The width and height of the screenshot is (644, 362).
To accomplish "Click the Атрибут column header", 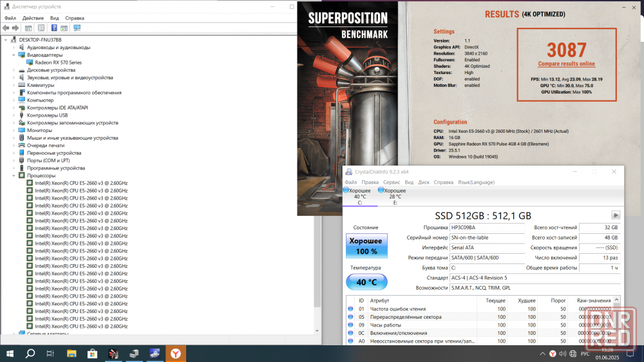I will [422, 300].
